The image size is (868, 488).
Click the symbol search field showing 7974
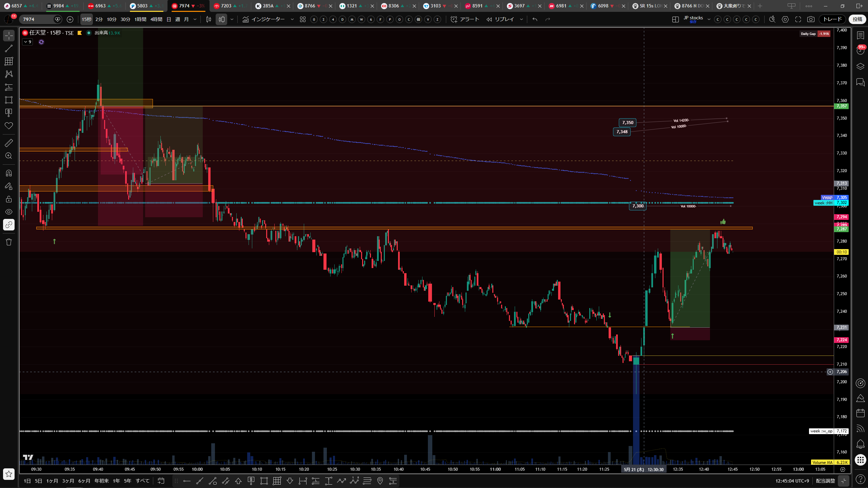(41, 19)
